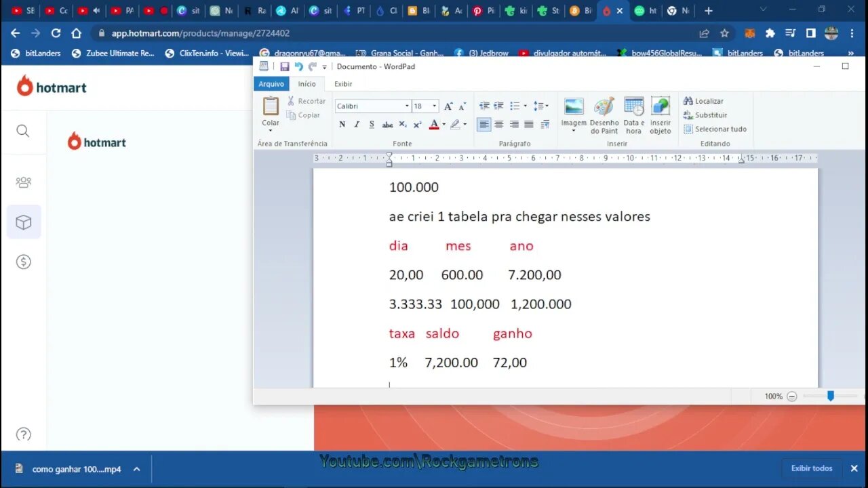Click the WordPad zoom slider handle
This screenshot has height=488, width=868.
click(830, 396)
